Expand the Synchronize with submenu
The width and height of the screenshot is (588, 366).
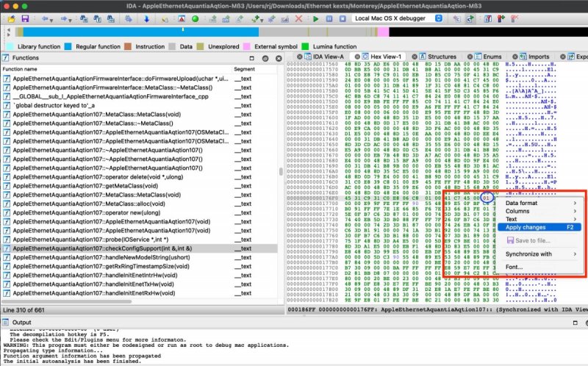tap(541, 254)
